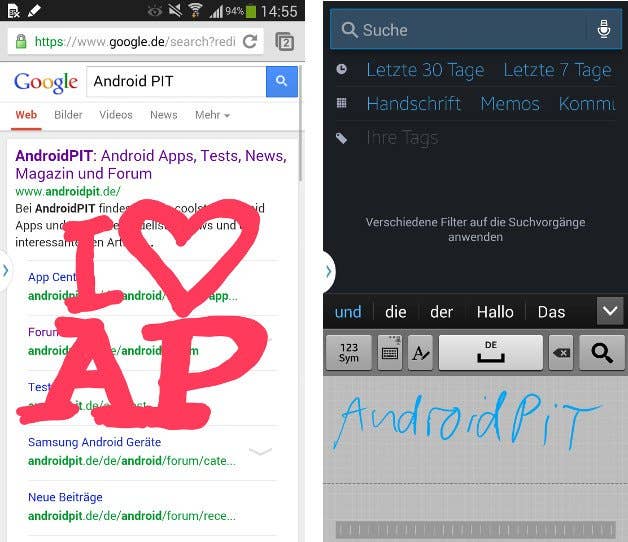Tap the DE space bar key
The width and height of the screenshot is (628, 542).
tap(491, 353)
